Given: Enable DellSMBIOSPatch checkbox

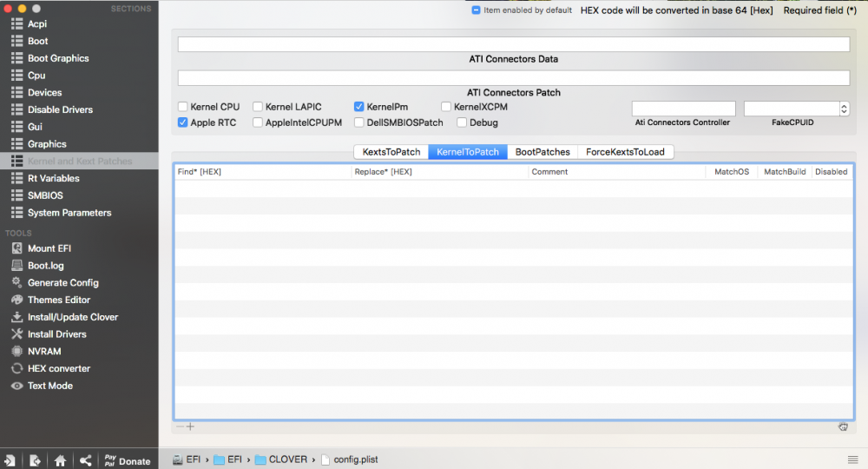Looking at the screenshot, I should (359, 122).
